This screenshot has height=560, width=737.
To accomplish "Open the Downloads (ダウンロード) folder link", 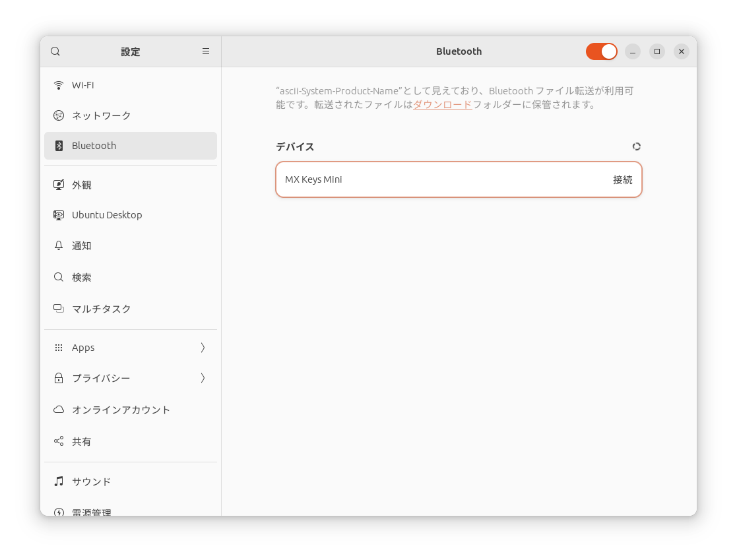I will point(442,105).
